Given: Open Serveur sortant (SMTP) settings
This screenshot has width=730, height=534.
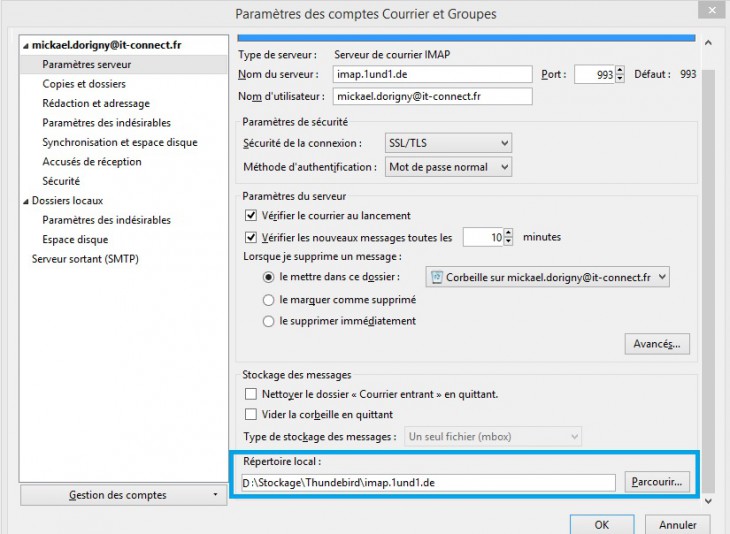Looking at the screenshot, I should point(85,259).
